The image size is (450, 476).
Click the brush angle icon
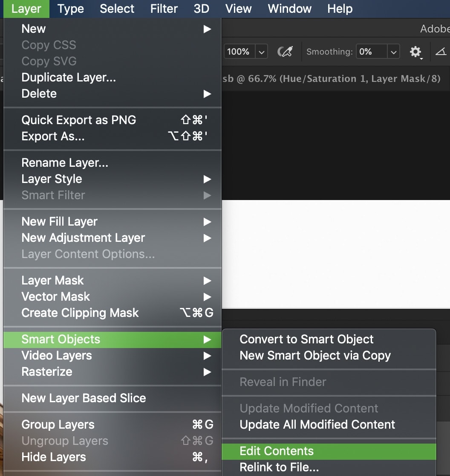[441, 52]
